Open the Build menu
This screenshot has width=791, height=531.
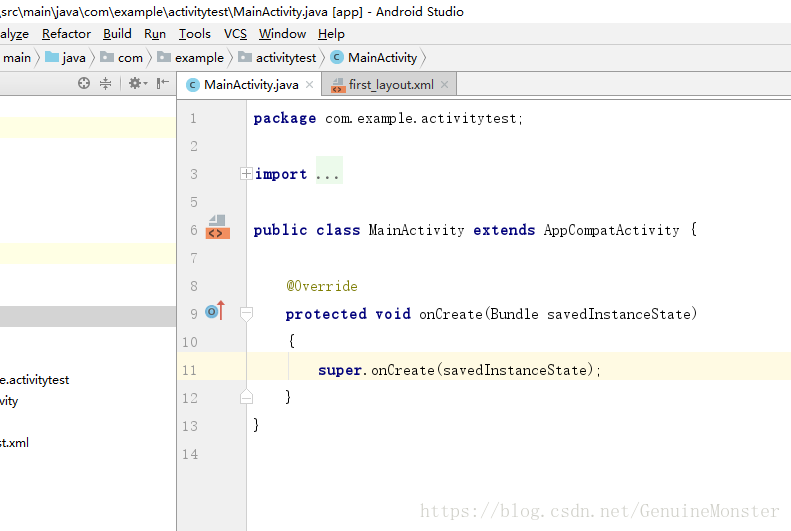pyautogui.click(x=117, y=34)
